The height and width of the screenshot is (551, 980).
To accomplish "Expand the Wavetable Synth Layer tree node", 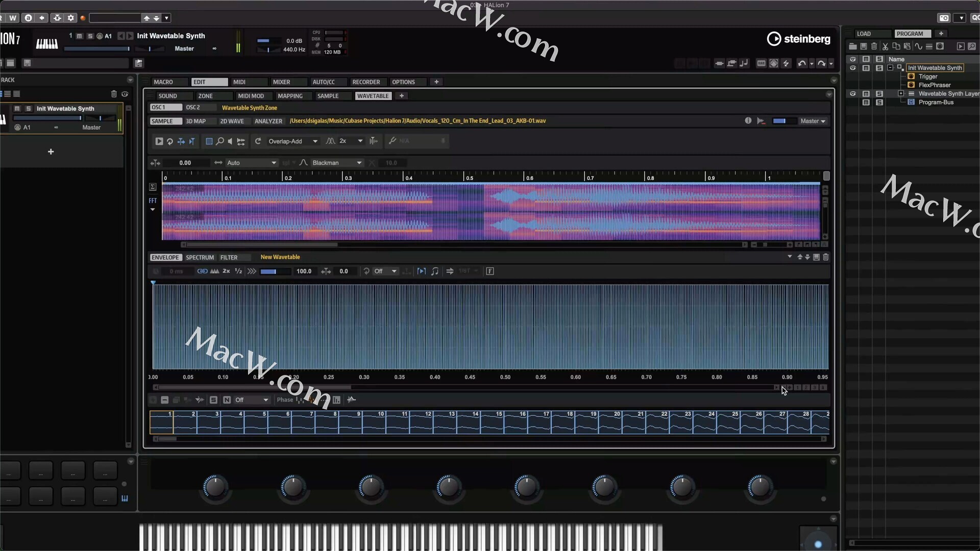I will (x=901, y=94).
